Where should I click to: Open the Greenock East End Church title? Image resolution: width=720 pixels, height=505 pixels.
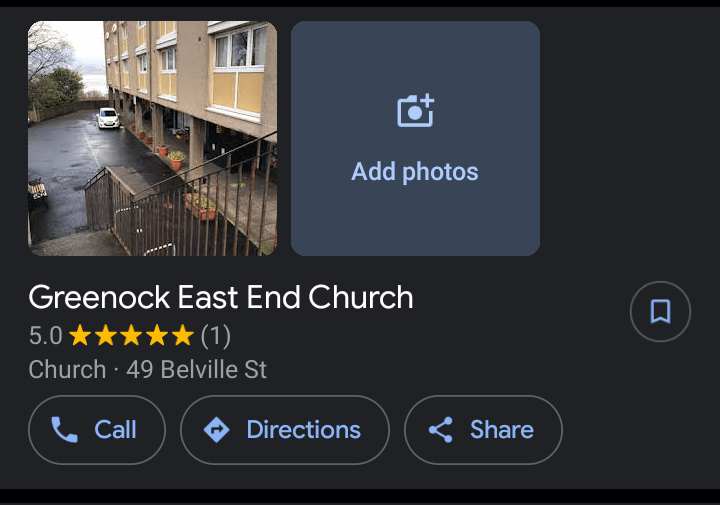[221, 297]
